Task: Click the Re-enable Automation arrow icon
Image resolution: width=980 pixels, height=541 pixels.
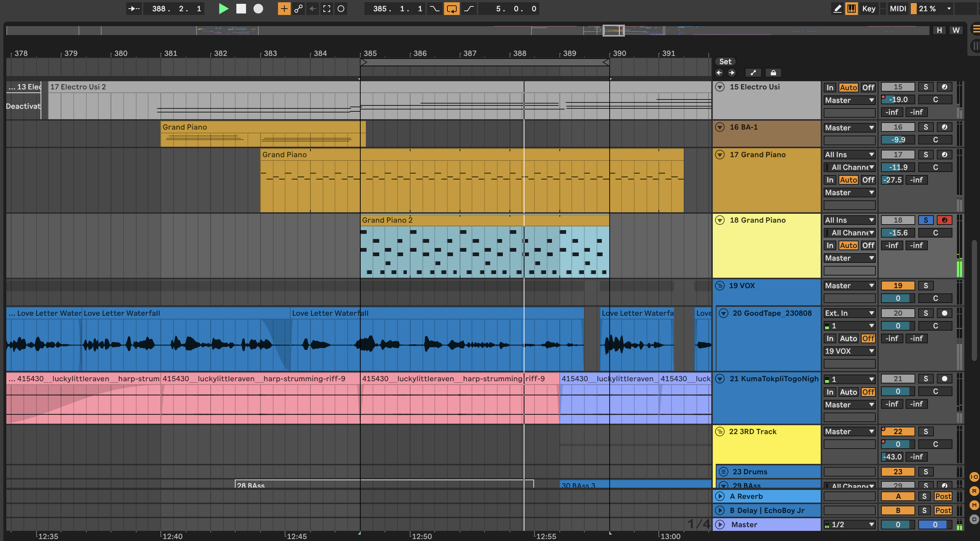Action: click(312, 9)
